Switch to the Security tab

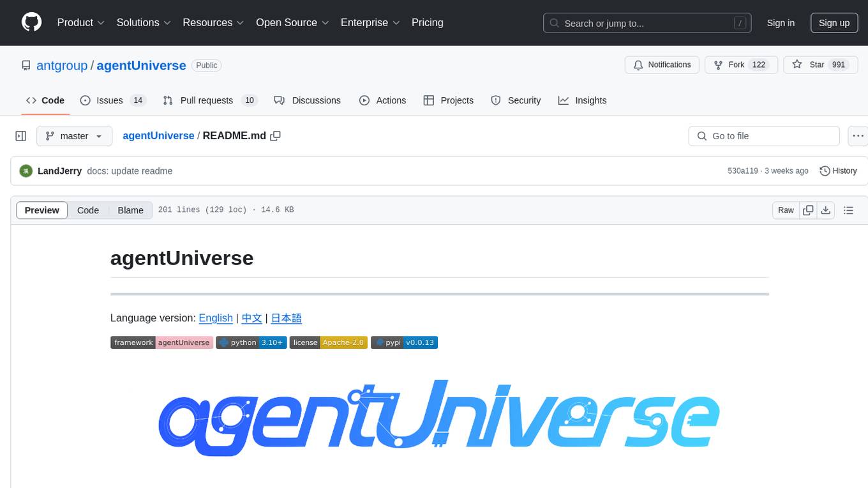click(516, 100)
